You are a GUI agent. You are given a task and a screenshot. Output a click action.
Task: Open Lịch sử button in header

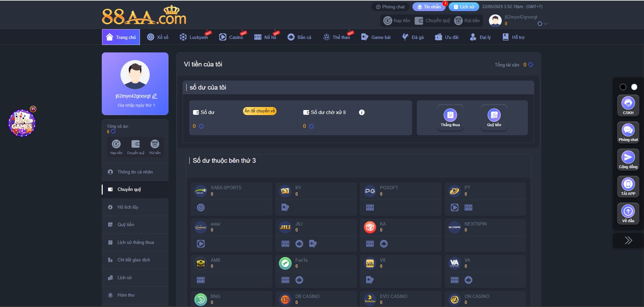pyautogui.click(x=464, y=7)
